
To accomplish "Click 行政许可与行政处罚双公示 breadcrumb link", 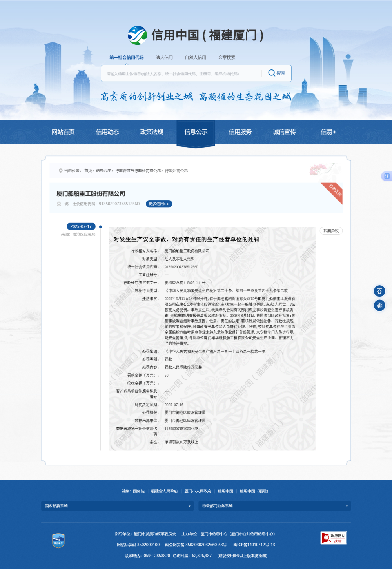I will (138, 171).
